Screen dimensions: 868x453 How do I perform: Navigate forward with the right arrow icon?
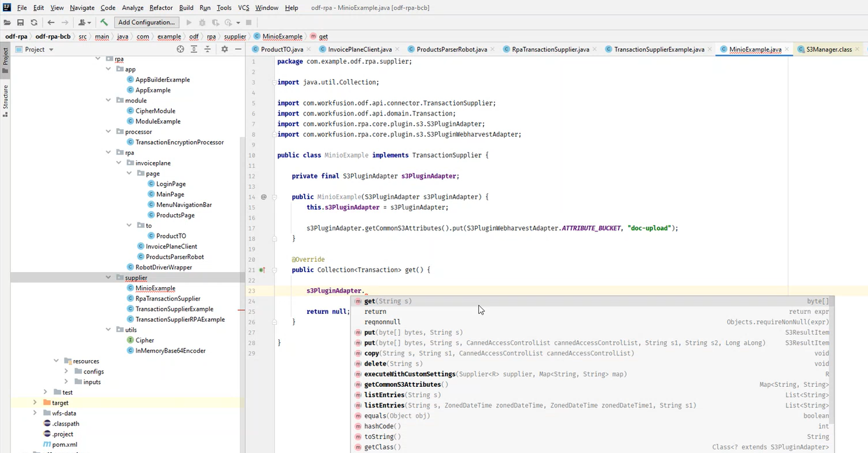(65, 22)
